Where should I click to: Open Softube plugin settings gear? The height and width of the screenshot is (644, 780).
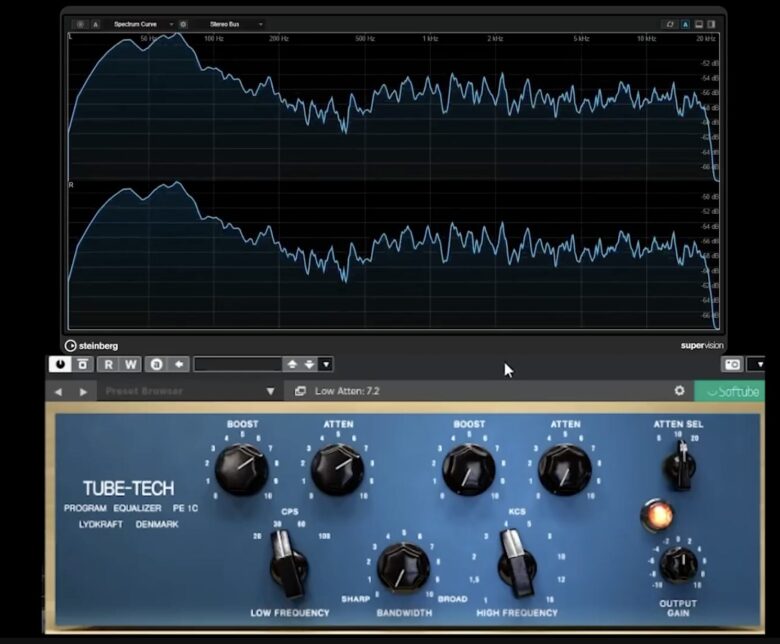coord(680,391)
